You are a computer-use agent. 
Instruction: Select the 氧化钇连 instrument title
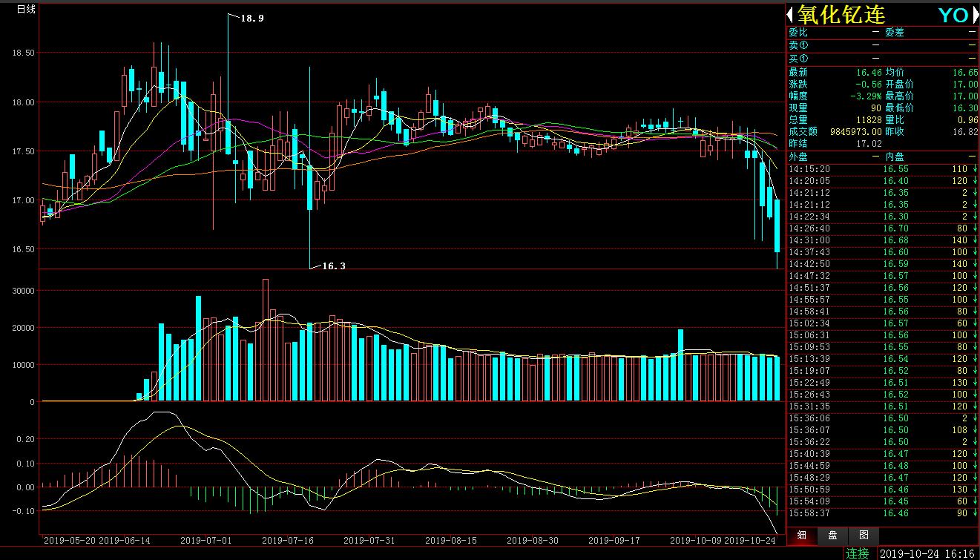coord(842,15)
